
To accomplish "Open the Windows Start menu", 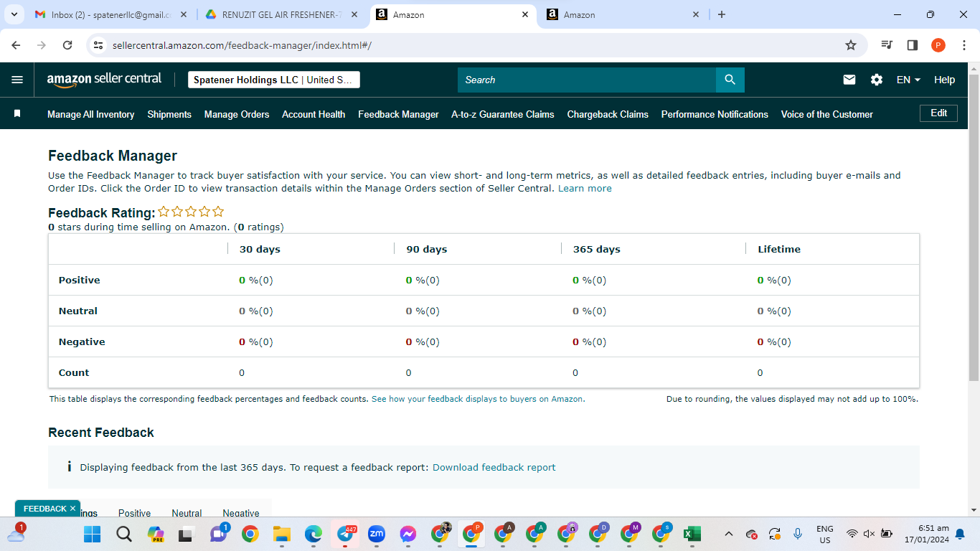I will click(x=93, y=534).
